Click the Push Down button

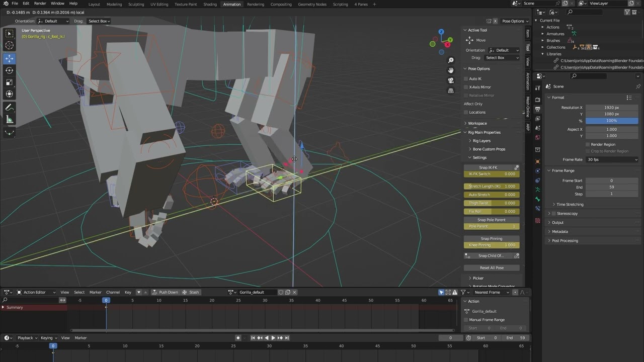point(166,292)
